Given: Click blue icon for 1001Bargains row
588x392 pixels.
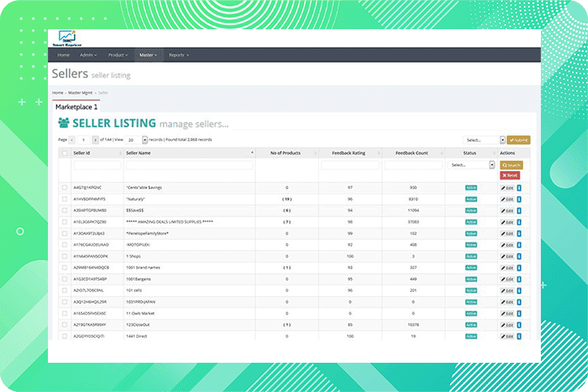Looking at the screenshot, I should point(519,279).
